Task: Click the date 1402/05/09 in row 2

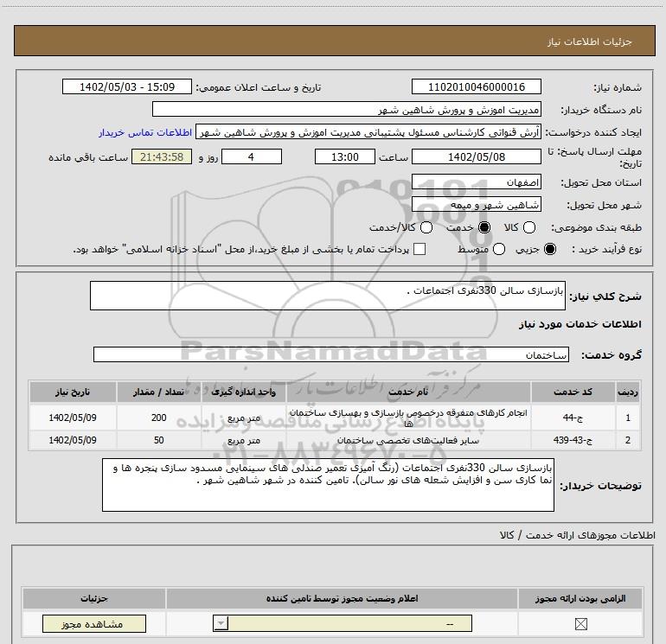Action: click(x=73, y=440)
